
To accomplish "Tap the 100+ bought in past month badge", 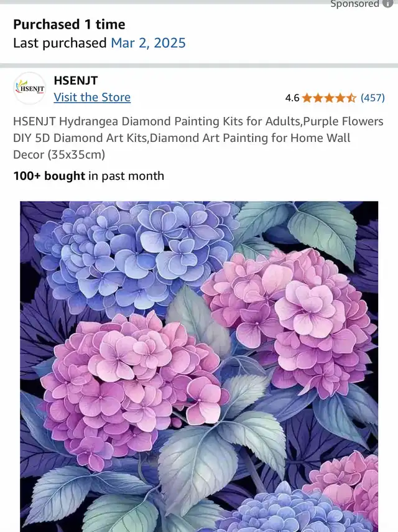I will pyautogui.click(x=88, y=175).
